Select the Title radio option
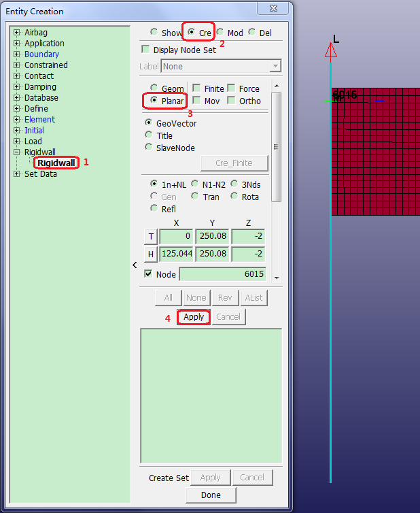The height and width of the screenshot is (513, 420). tap(149, 135)
